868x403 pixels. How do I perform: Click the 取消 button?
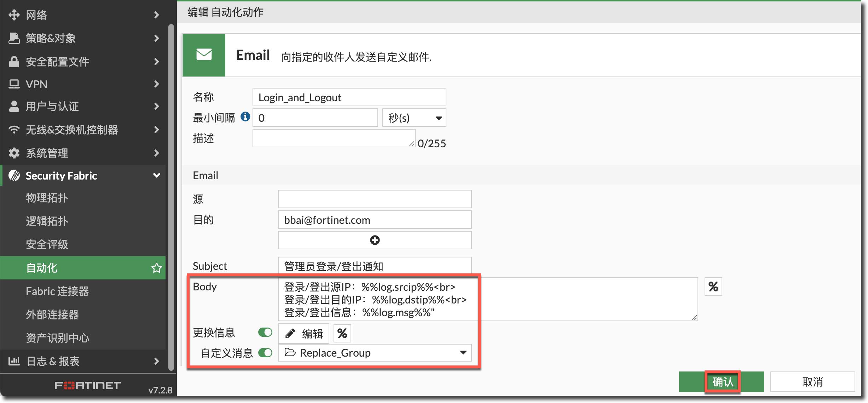coord(812,382)
